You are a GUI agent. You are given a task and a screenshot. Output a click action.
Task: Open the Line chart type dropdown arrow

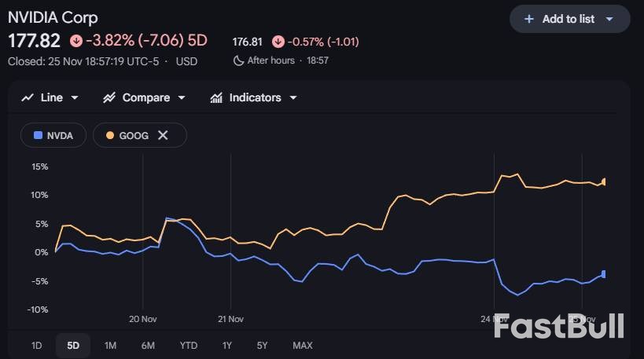coord(75,98)
